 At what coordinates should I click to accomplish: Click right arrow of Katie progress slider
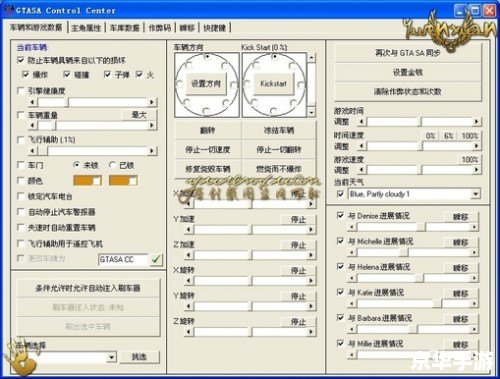(474, 304)
